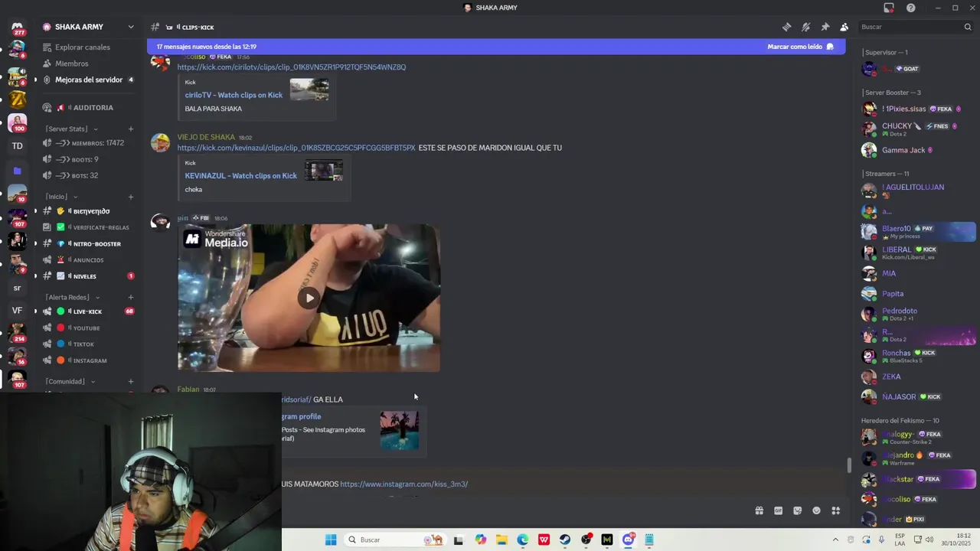Screen dimensions: 980x551
Task: Add a channel to Inicio category
Action: click(x=131, y=197)
